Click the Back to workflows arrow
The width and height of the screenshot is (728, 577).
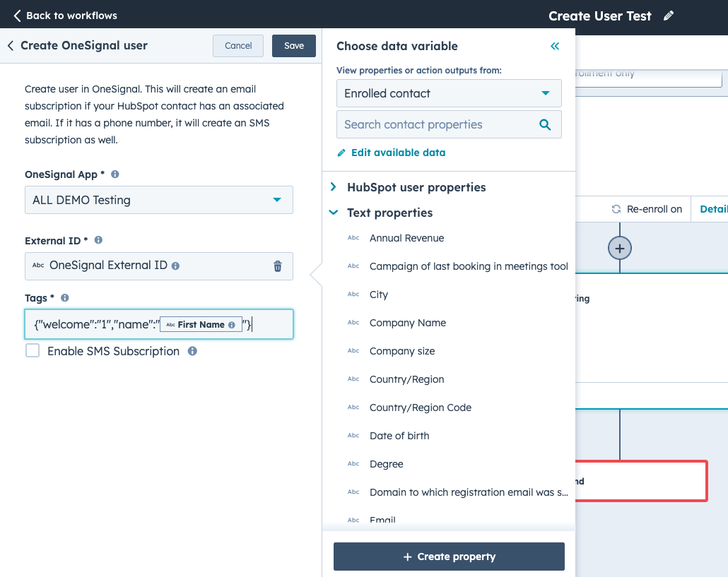17,16
